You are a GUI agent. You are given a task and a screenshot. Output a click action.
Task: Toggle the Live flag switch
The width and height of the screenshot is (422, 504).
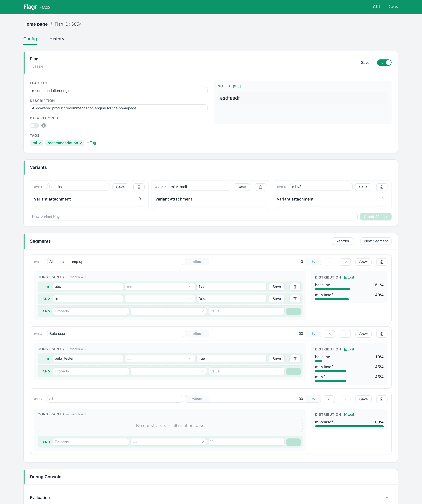[x=384, y=63]
